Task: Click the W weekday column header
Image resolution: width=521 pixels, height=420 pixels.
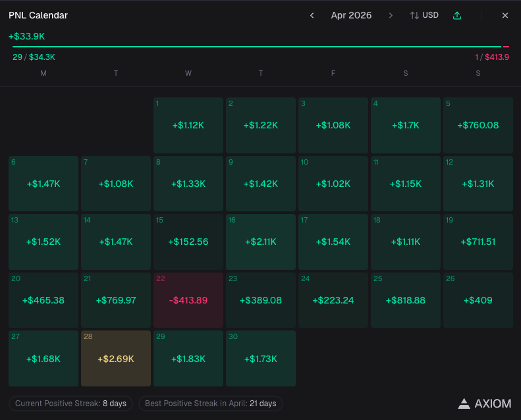Action: click(188, 73)
